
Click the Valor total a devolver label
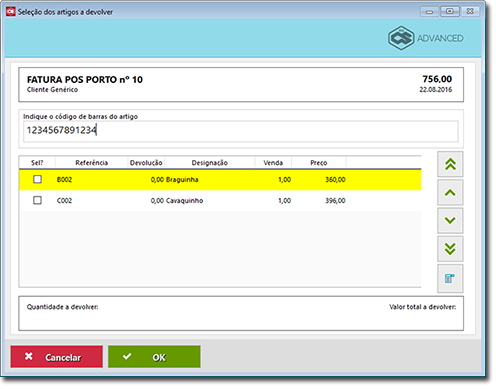[422, 307]
